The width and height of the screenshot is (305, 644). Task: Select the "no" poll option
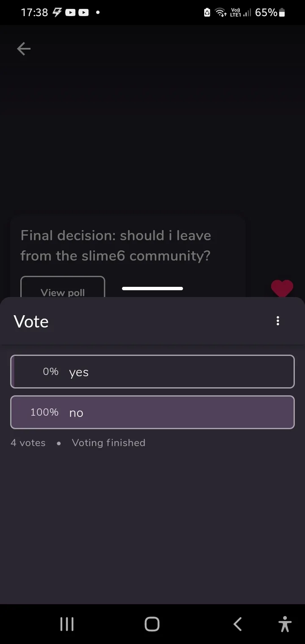152,412
